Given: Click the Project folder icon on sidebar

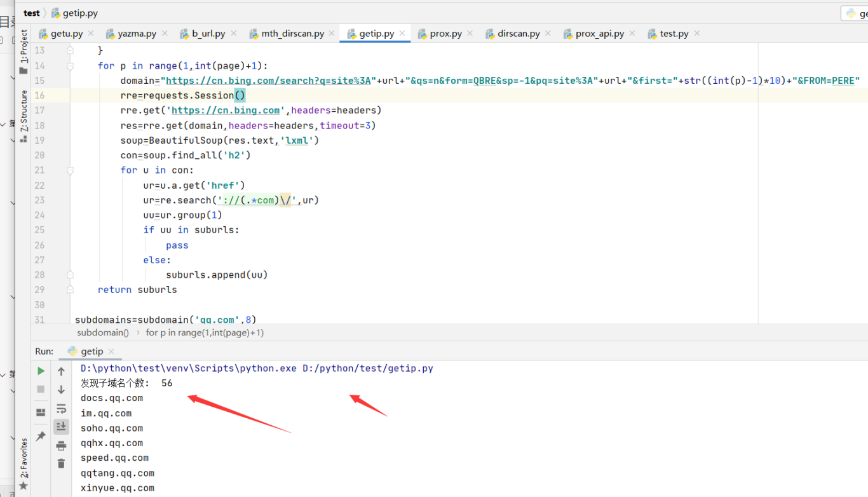Looking at the screenshot, I should point(24,71).
